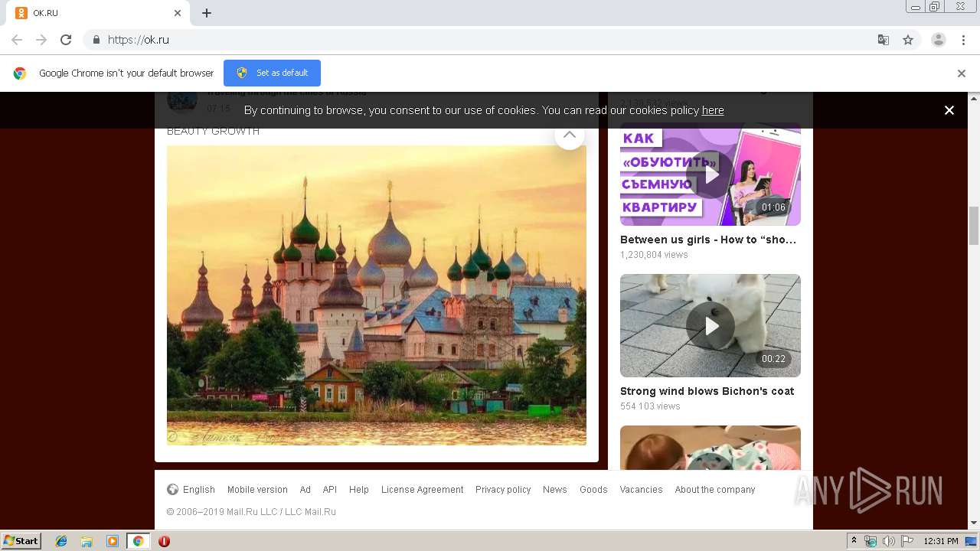Play the apartment video with purple thumbnail
This screenshot has height=551, width=980.
point(710,174)
